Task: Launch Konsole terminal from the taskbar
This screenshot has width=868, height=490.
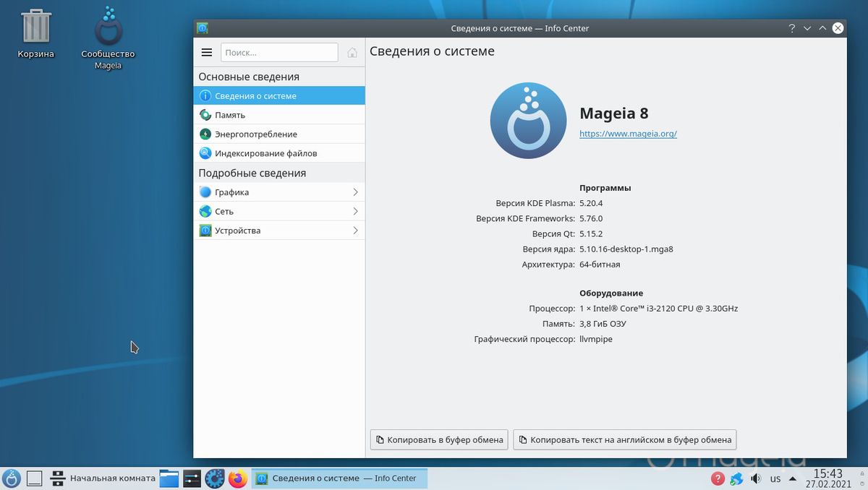Action: (191, 478)
